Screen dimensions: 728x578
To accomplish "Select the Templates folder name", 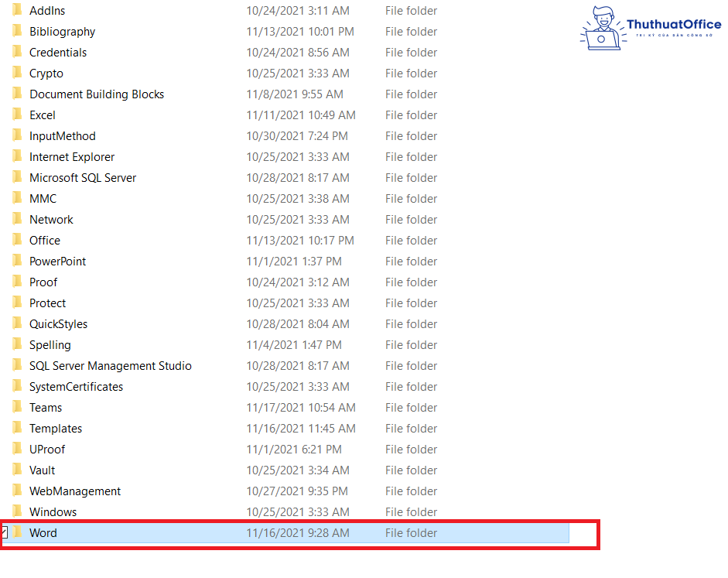I will click(55, 429).
